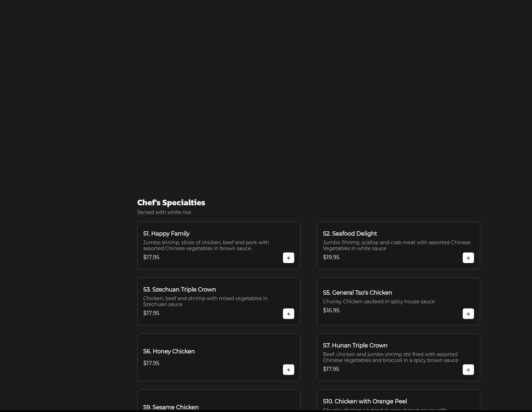Add S5. General Tso's Chicken with plus icon
The image size is (532, 412).
point(468,314)
